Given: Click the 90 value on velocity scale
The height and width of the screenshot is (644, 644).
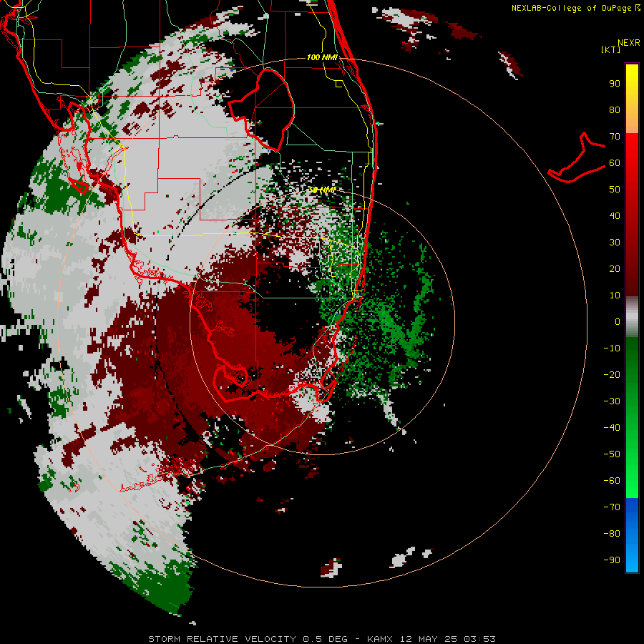Looking at the screenshot, I should 615,83.
